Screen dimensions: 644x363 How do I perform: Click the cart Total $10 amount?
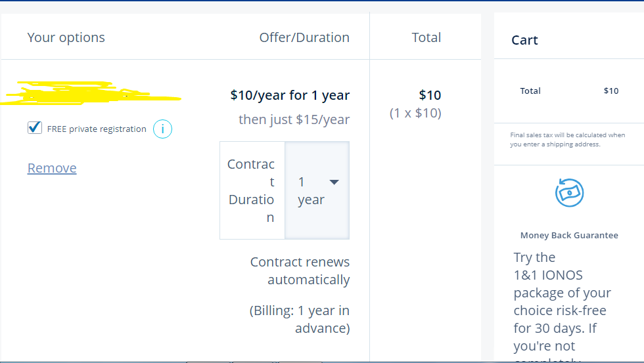pyautogui.click(x=611, y=91)
